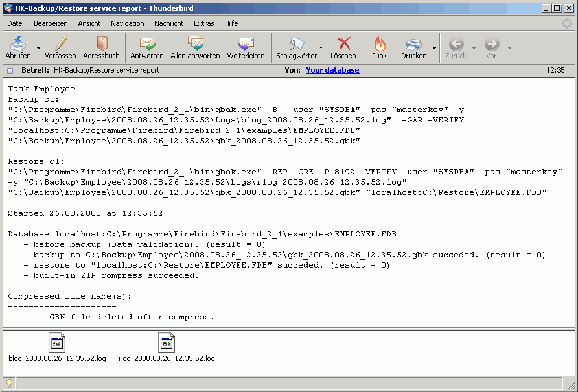
Task: Reply to all with Allen antworten
Action: click(x=196, y=47)
